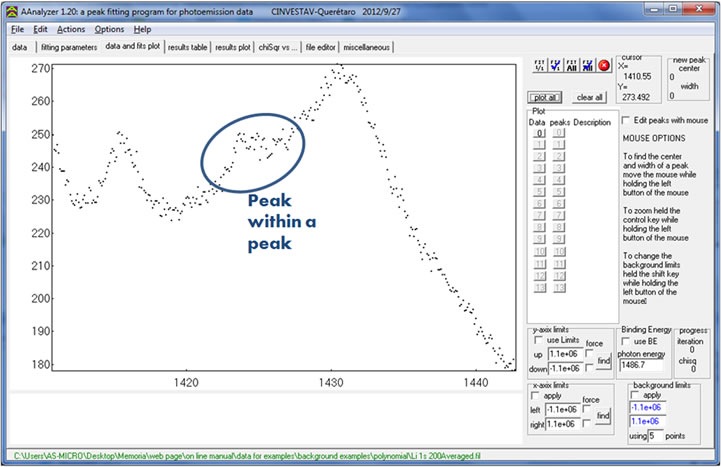Open the File menu
The height and width of the screenshot is (467, 721).
(17, 29)
